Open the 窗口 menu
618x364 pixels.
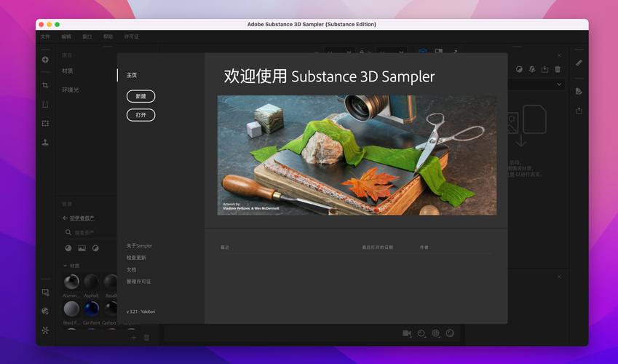tap(87, 36)
